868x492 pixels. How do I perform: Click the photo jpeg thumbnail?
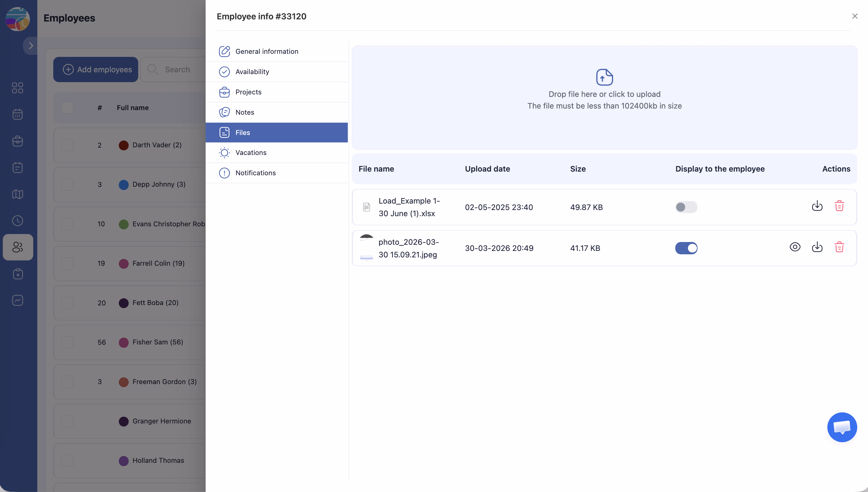click(x=366, y=248)
